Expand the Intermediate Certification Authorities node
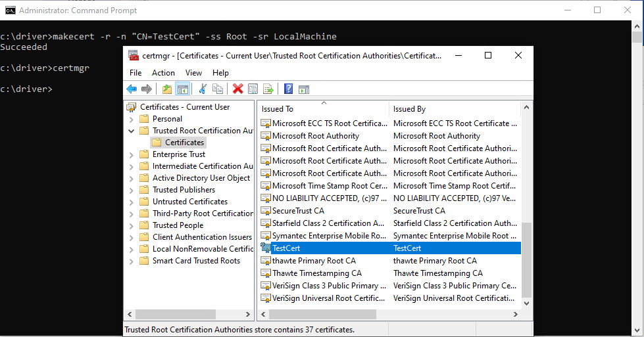Viewport: 644px width, 337px height. click(131, 168)
